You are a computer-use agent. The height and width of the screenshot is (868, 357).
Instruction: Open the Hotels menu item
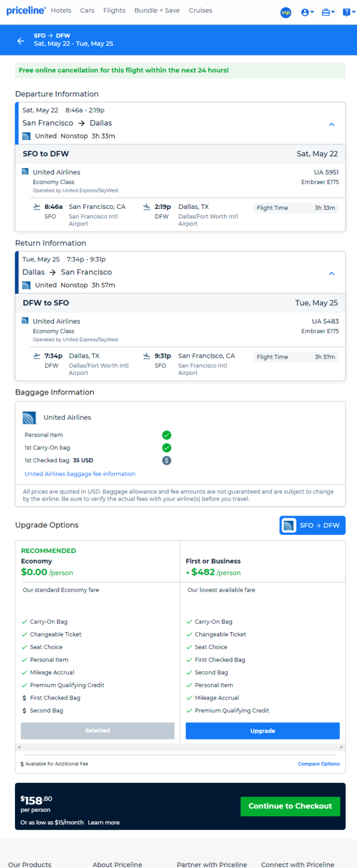pos(61,11)
